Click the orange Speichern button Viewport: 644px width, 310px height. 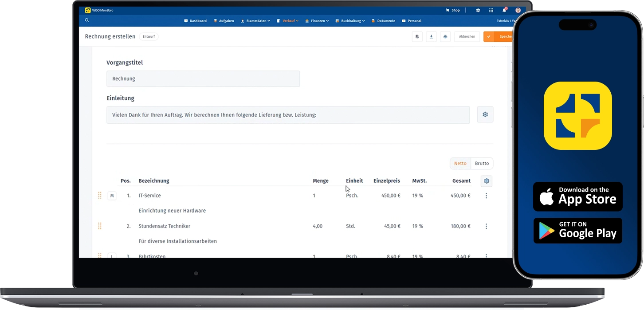[498, 36]
